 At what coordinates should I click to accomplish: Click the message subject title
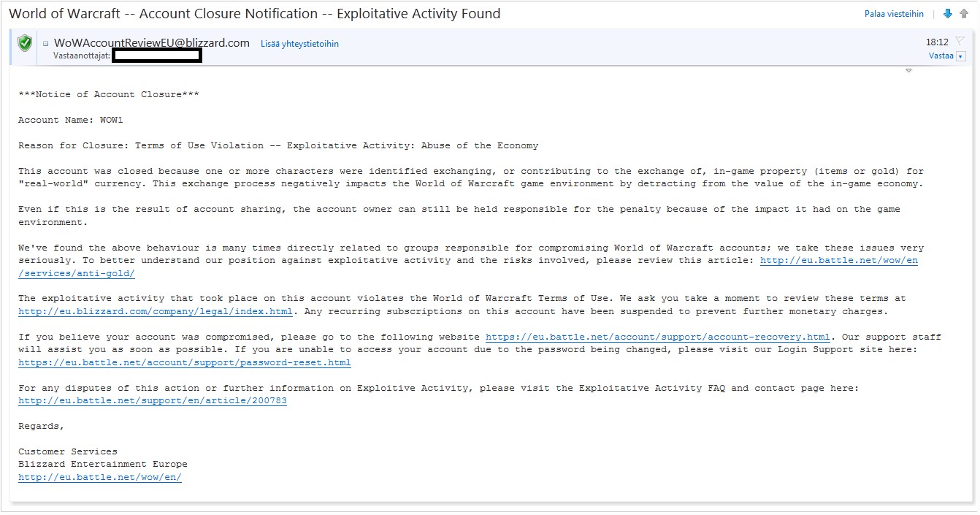(x=255, y=14)
